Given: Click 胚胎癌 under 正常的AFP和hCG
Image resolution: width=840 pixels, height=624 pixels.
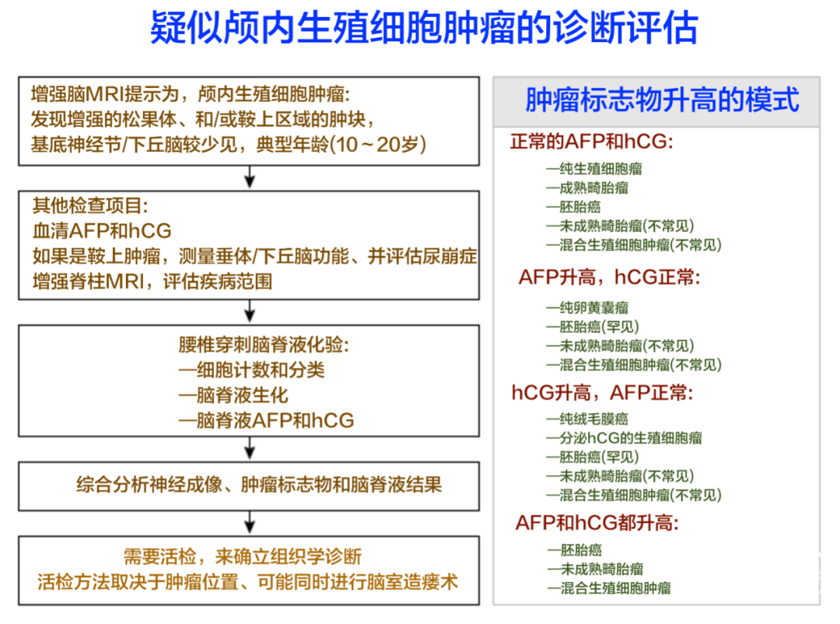Looking at the screenshot, I should pyautogui.click(x=573, y=206).
